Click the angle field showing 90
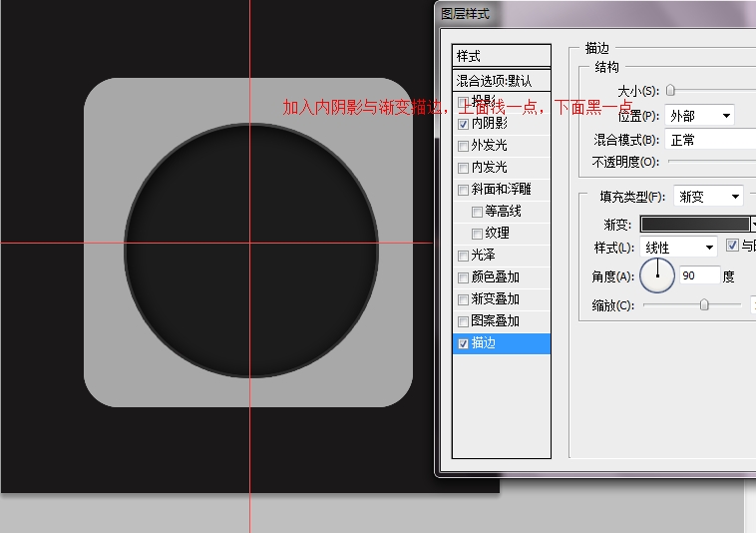This screenshot has height=533, width=756. (x=699, y=275)
